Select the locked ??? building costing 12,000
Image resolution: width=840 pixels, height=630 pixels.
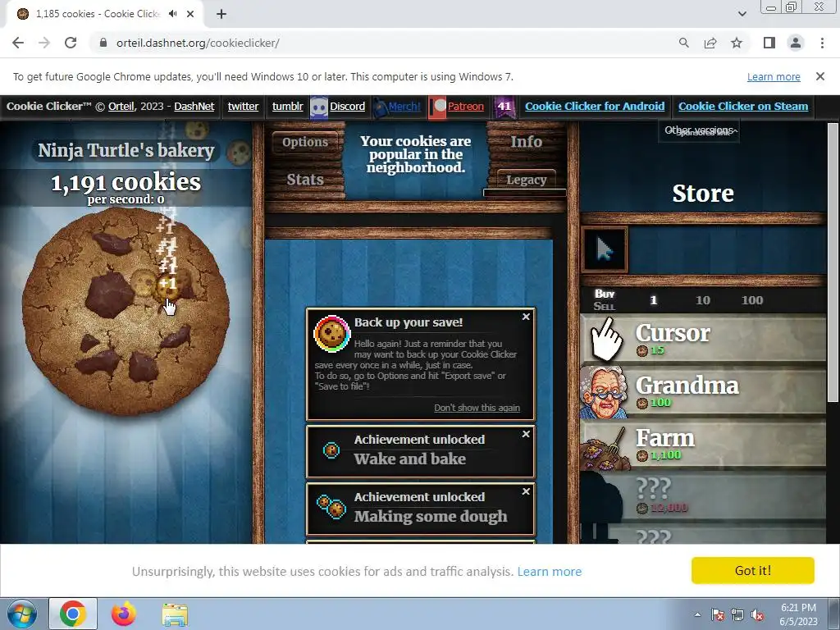(x=703, y=496)
